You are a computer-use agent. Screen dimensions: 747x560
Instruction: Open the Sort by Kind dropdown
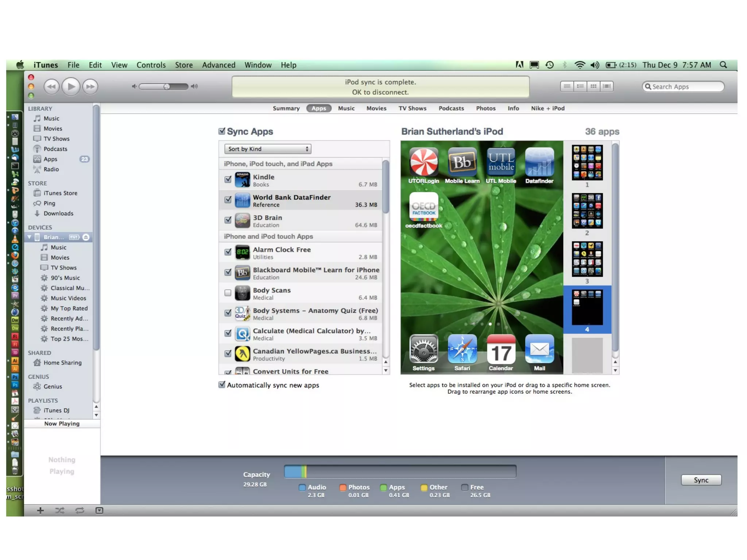coord(268,149)
